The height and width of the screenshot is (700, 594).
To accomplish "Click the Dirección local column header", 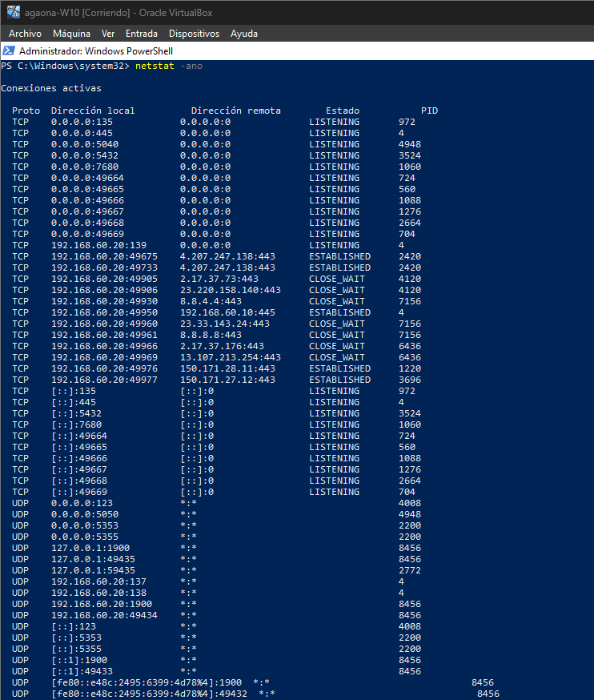I will pyautogui.click(x=93, y=111).
